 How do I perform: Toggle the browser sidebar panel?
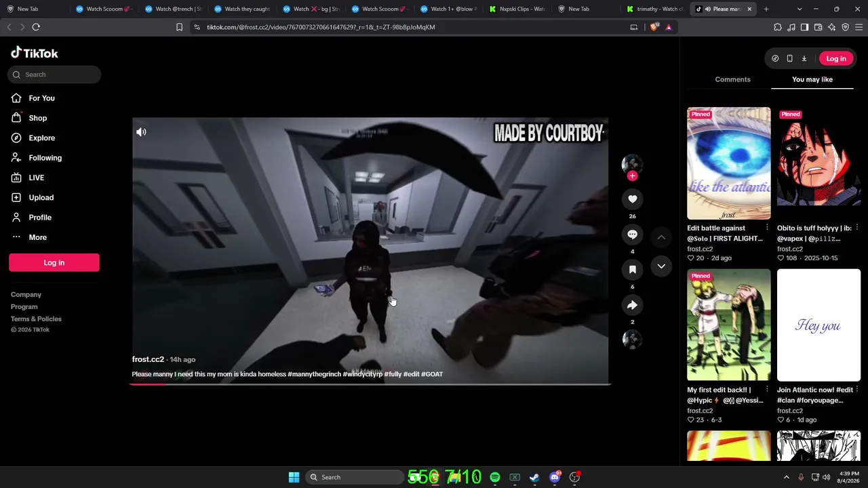click(x=804, y=27)
